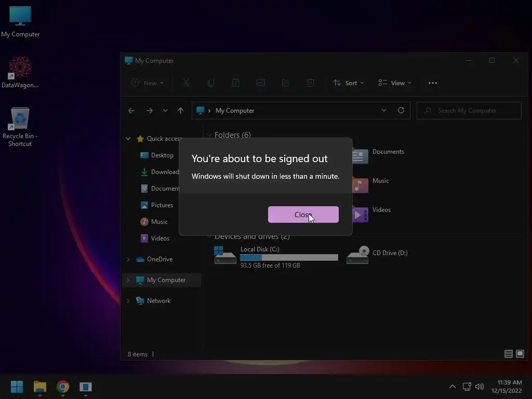Image resolution: width=532 pixels, height=399 pixels.
Task: Select Desktop in the navigation pane
Action: click(x=162, y=155)
